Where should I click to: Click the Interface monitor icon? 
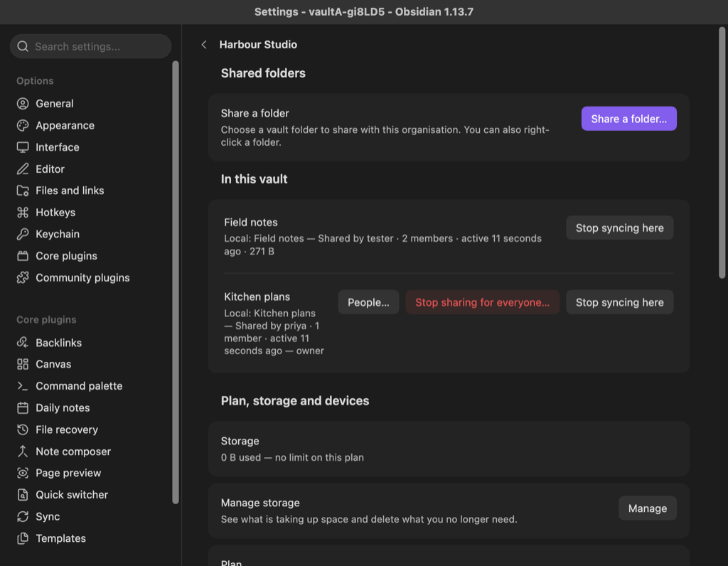tap(23, 147)
